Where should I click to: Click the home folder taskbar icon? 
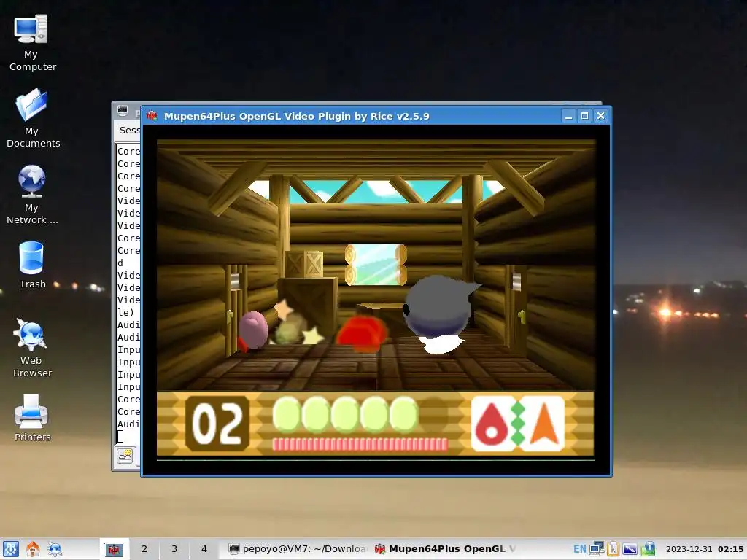(x=32, y=549)
